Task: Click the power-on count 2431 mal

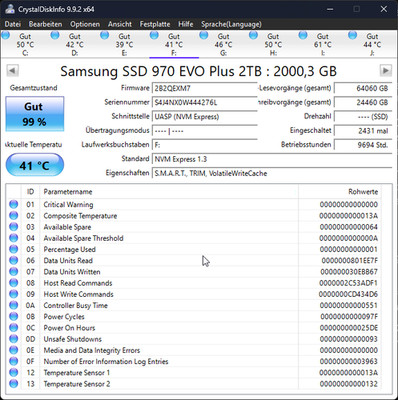Action: (x=363, y=131)
